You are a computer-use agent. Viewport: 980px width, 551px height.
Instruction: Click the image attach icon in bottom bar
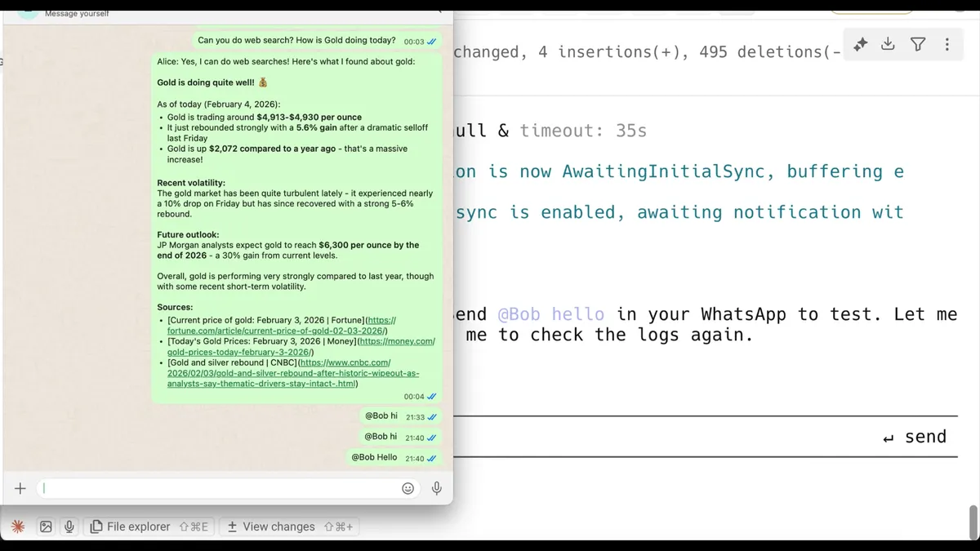click(46, 527)
